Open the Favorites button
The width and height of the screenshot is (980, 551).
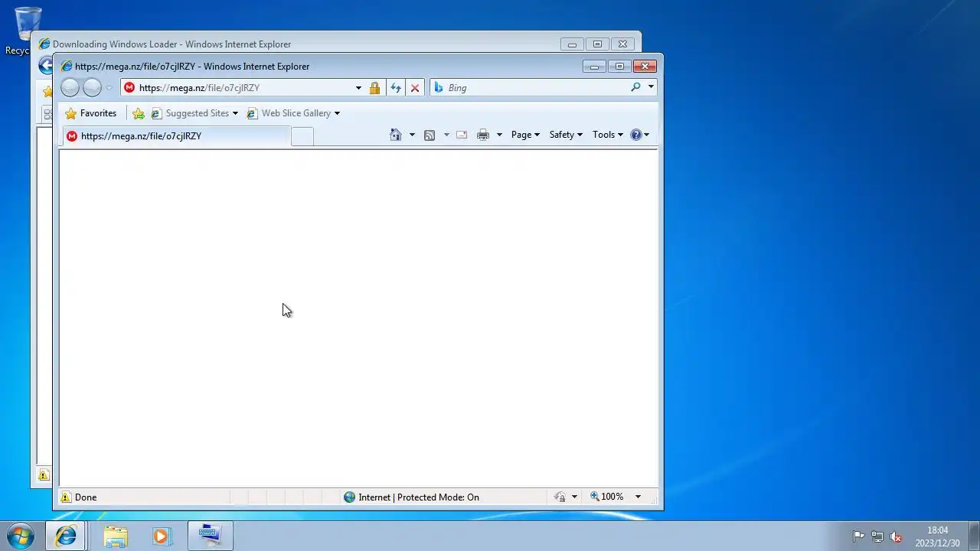90,113
